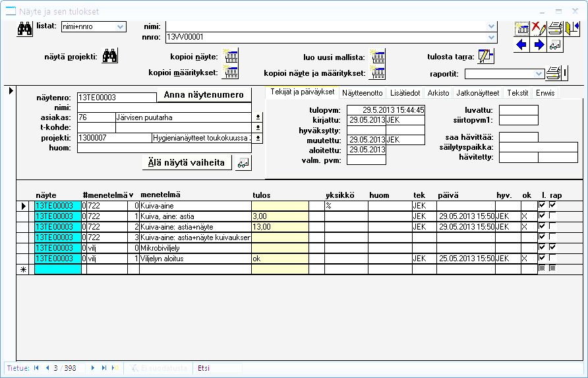Click the Älä näytä vaiheita button
This screenshot has height=378, width=588.
point(187,163)
